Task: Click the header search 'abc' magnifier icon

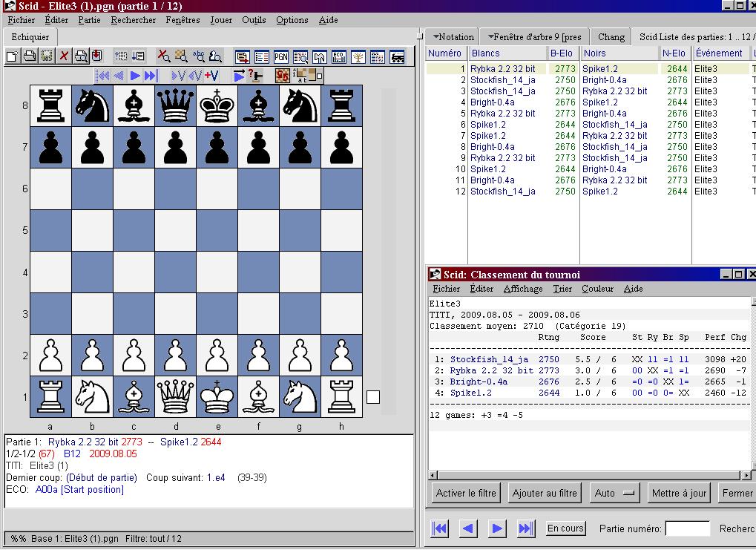Action: (198, 56)
